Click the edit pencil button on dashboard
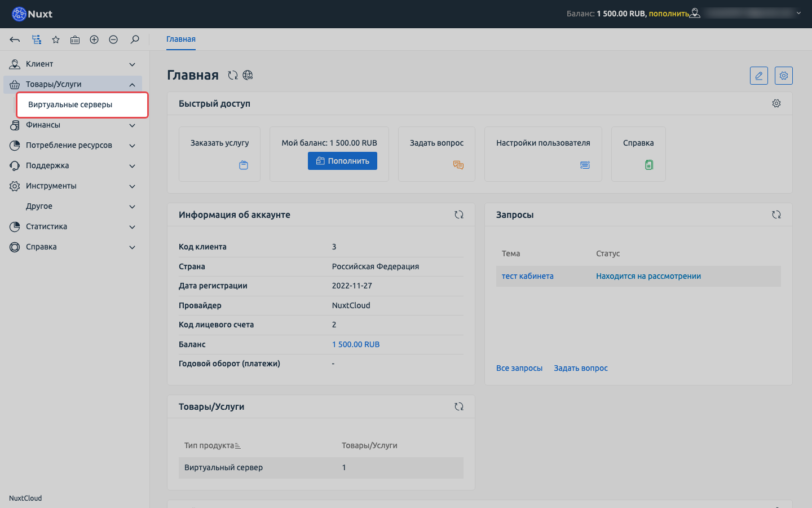This screenshot has height=508, width=812. pyautogui.click(x=759, y=76)
